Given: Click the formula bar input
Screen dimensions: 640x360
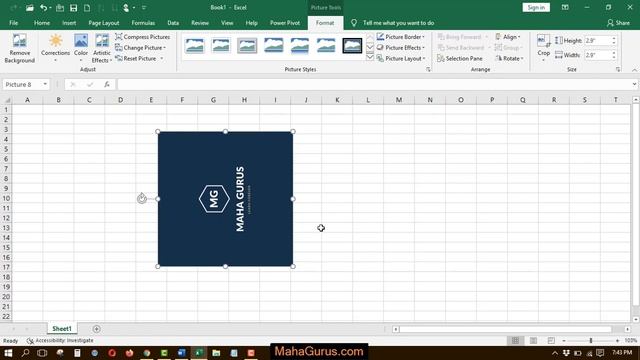Looking at the screenshot, I should tap(374, 84).
